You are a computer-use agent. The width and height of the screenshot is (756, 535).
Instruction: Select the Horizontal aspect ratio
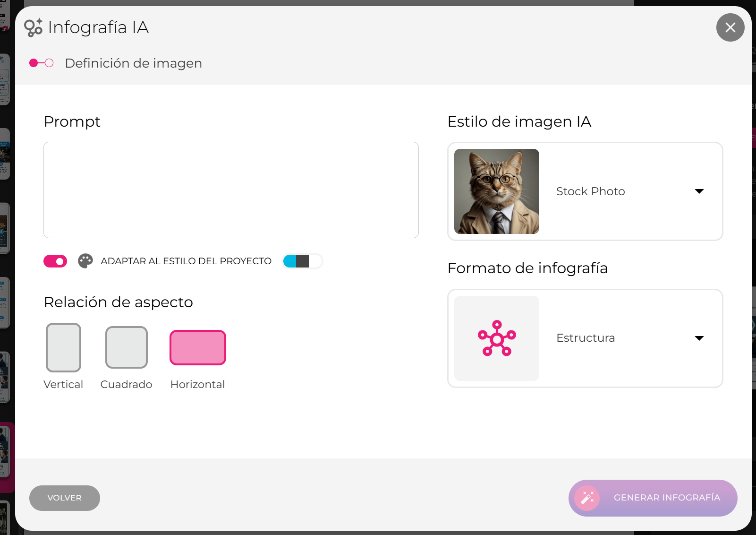pos(198,347)
